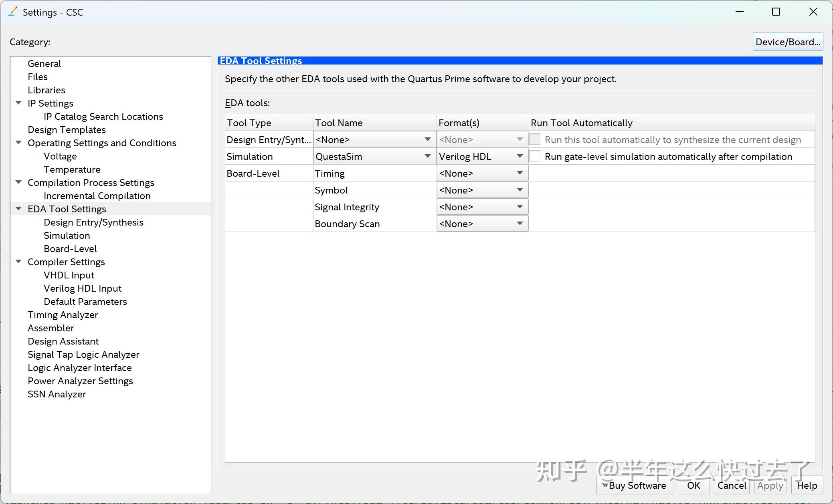Select Timing Analyzer category
This screenshot has width=833, height=504.
pyautogui.click(x=63, y=314)
